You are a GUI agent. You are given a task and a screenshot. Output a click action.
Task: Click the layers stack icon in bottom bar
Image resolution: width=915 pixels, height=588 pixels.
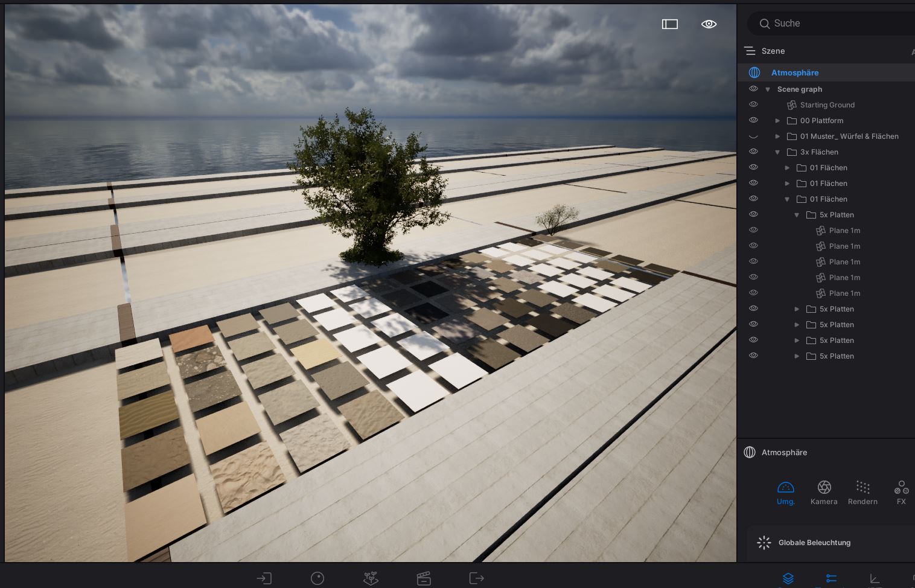[x=788, y=578]
